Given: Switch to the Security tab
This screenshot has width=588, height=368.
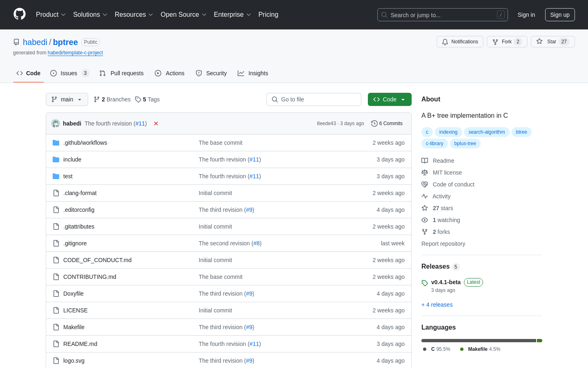Looking at the screenshot, I should pos(211,73).
